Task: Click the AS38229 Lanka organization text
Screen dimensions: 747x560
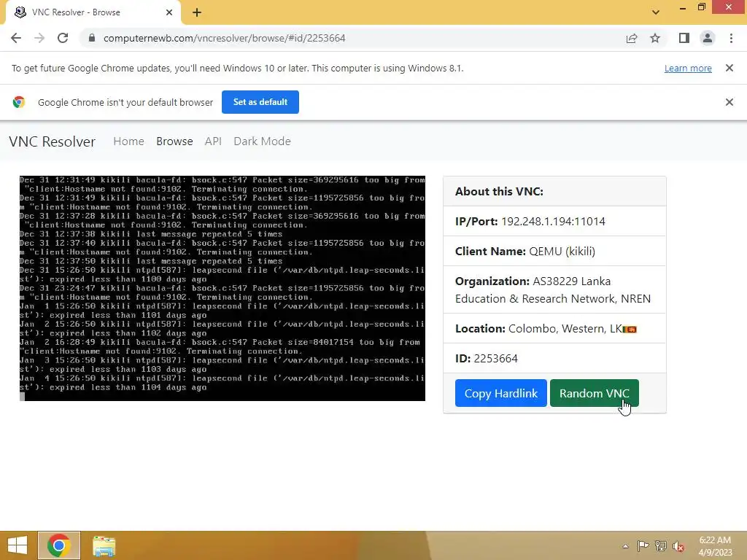Action: coord(553,290)
